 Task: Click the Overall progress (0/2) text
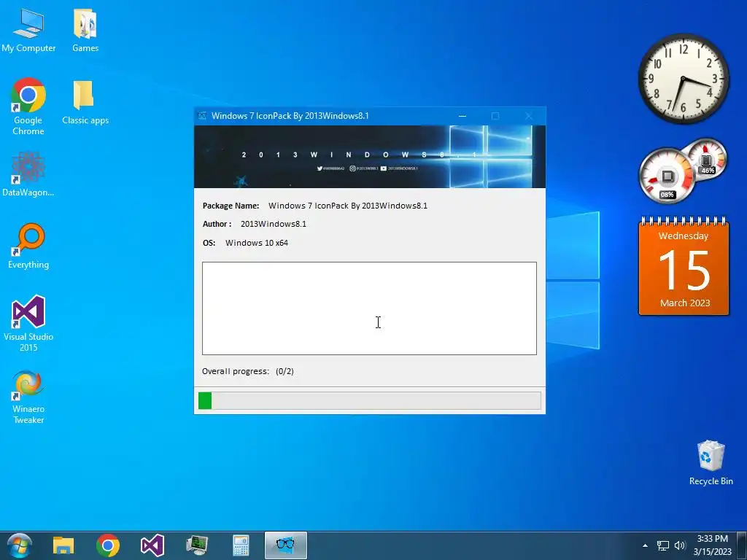(248, 371)
